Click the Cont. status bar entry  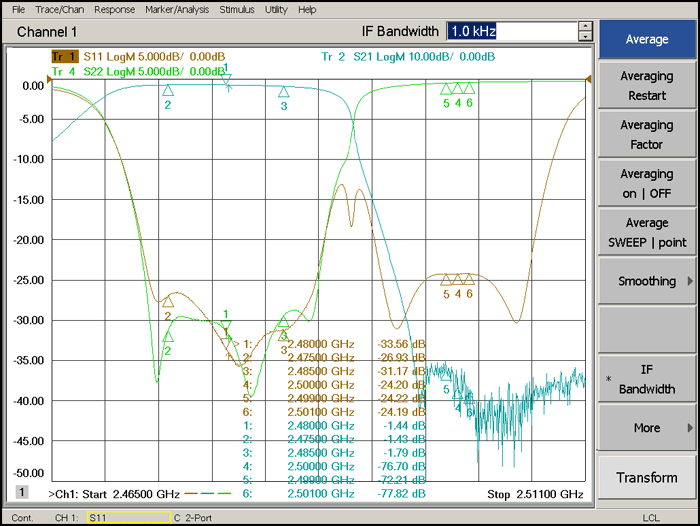[x=22, y=518]
